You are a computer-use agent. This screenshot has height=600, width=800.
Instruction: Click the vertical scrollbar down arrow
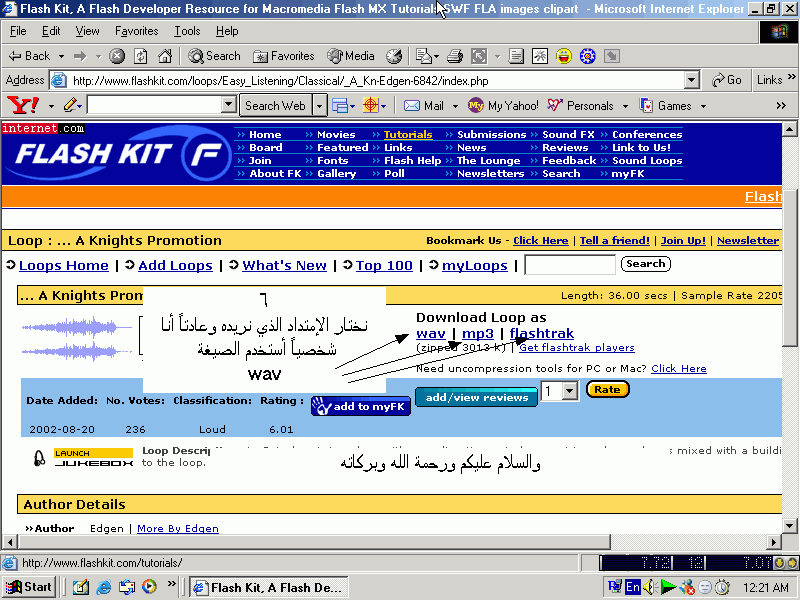(x=789, y=526)
